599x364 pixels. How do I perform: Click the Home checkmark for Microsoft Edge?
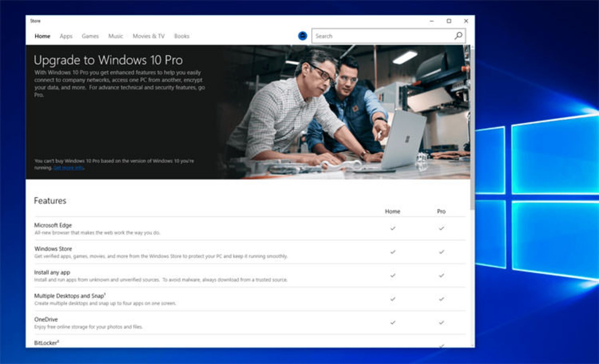pyautogui.click(x=393, y=228)
